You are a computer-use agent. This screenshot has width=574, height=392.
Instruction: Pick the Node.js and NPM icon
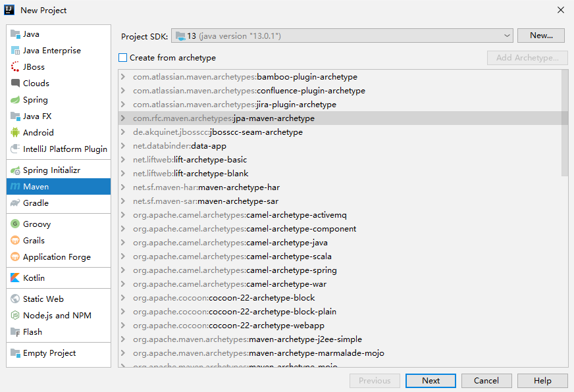pyautogui.click(x=15, y=315)
